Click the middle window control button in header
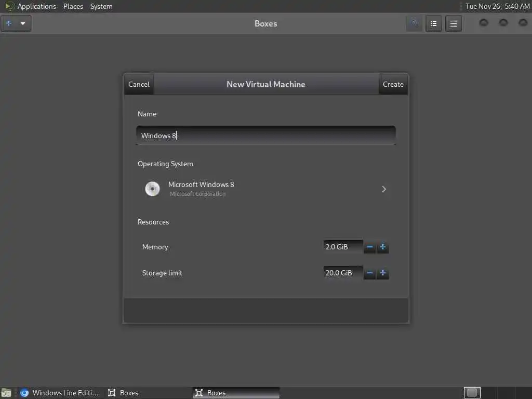Screen dimensions: 532x399 tap(503, 23)
